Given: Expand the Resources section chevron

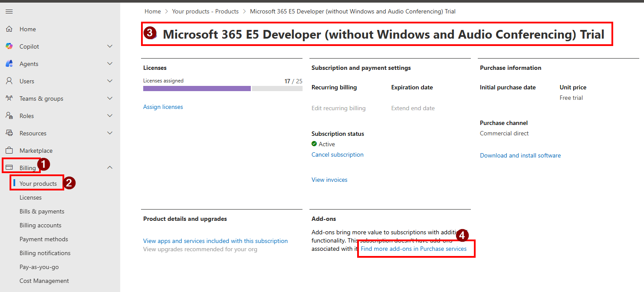Looking at the screenshot, I should [x=110, y=133].
